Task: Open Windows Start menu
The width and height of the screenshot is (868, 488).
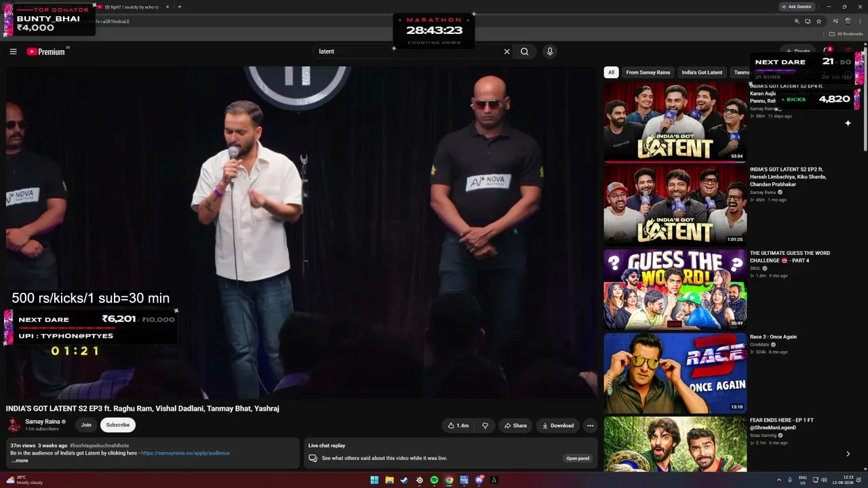Action: point(374,481)
